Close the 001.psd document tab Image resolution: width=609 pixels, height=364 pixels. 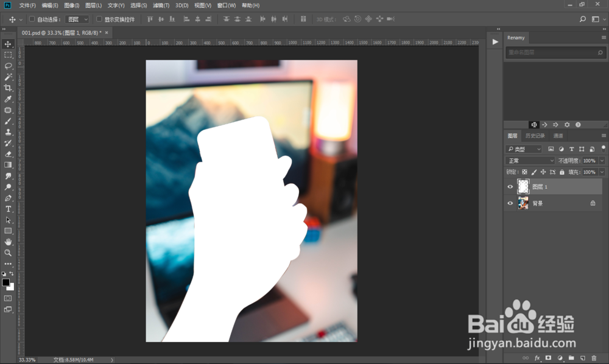click(107, 33)
